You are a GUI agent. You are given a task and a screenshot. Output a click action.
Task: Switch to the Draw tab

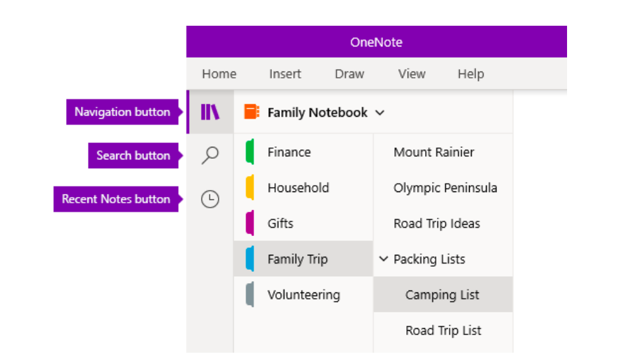(349, 73)
